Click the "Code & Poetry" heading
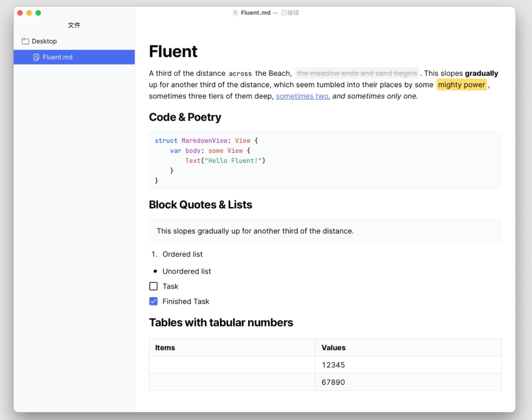This screenshot has width=532, height=420. (x=185, y=117)
